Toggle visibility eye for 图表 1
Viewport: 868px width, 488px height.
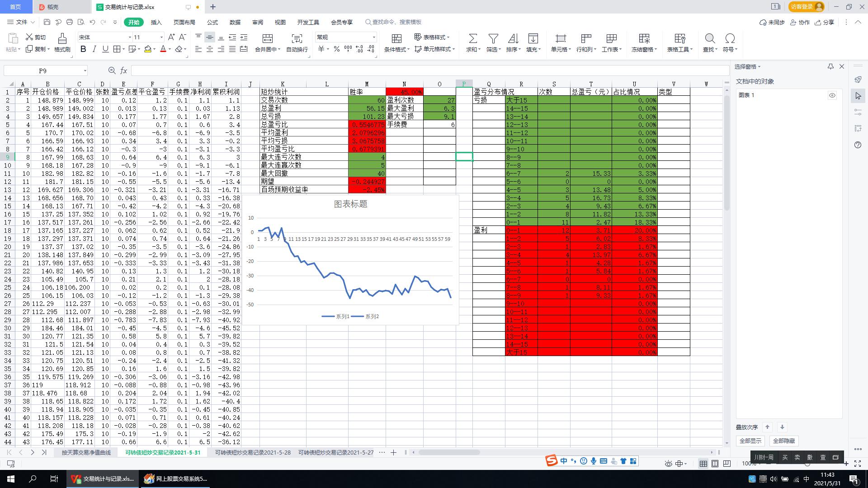pyautogui.click(x=832, y=95)
